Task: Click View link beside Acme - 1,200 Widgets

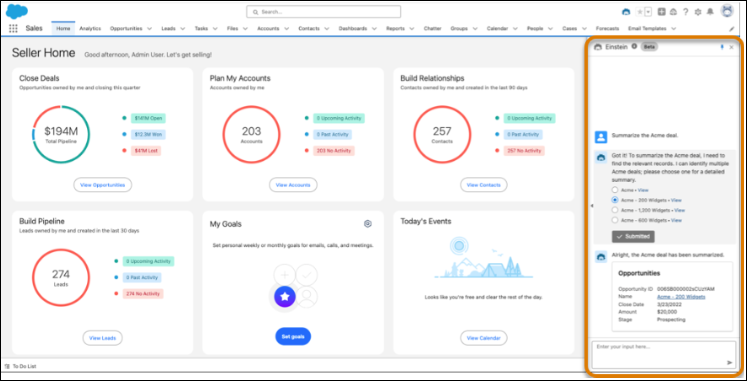Action: 679,210
